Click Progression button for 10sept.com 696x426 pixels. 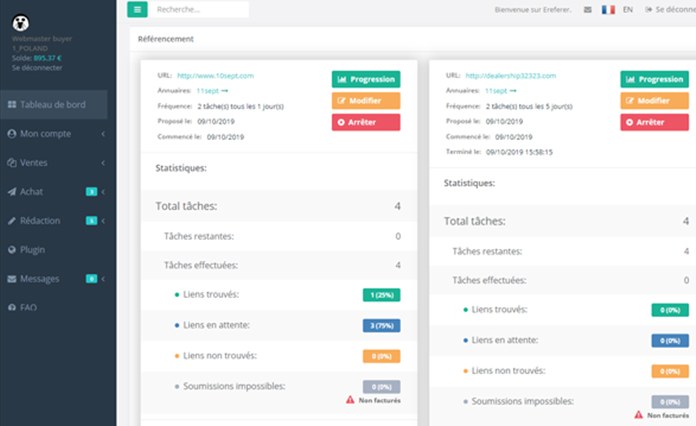click(x=366, y=79)
